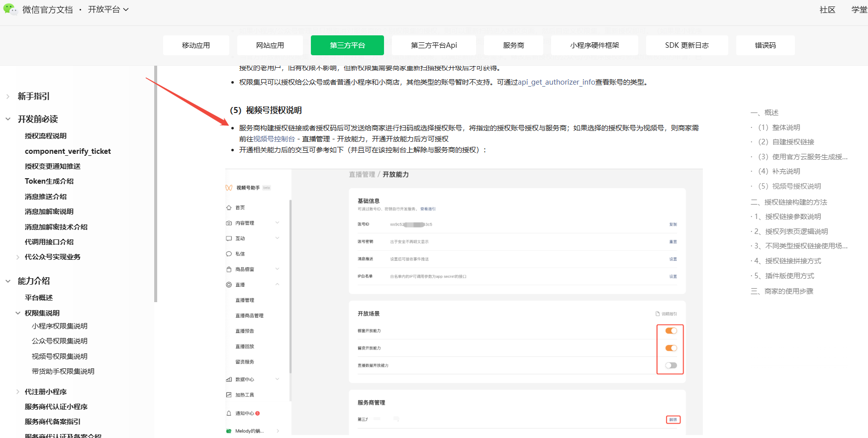This screenshot has width=868, height=438.
Task: Go to 社区 in the top bar
Action: pos(828,9)
